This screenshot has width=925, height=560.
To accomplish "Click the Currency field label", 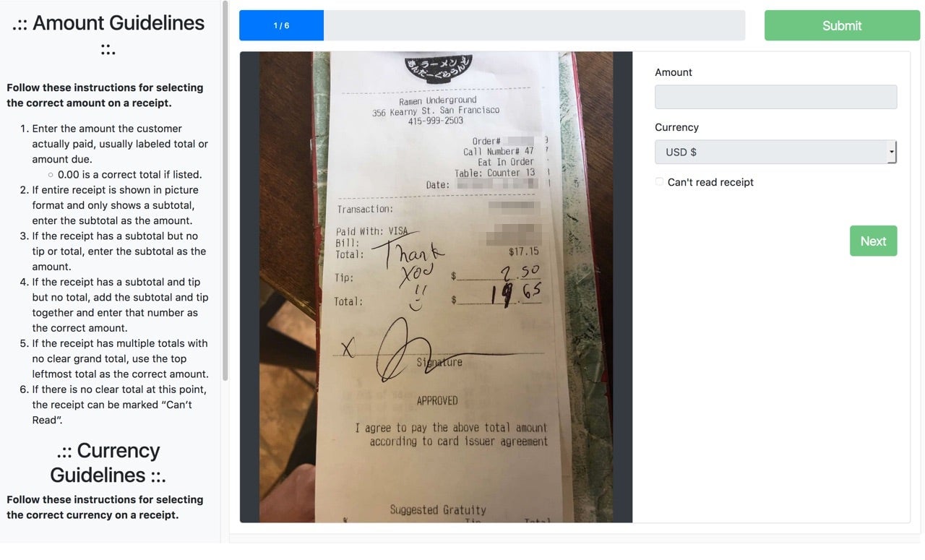I will 676,127.
